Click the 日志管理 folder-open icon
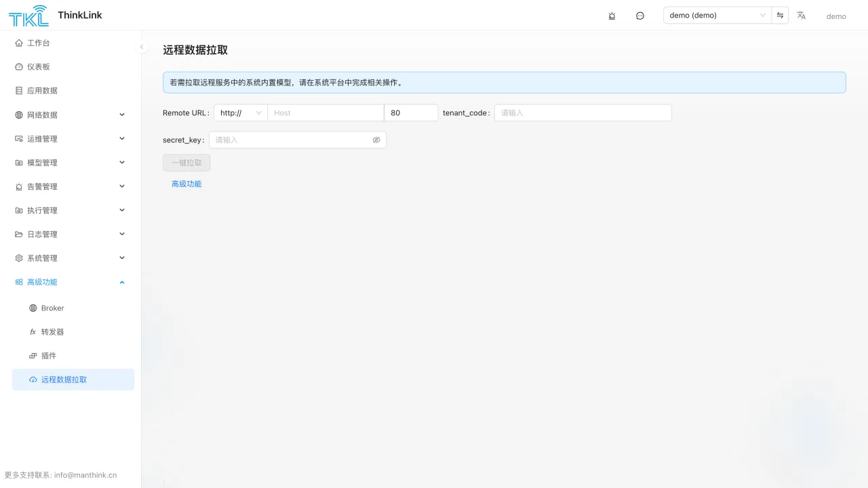The width and height of the screenshot is (868, 488). click(19, 234)
